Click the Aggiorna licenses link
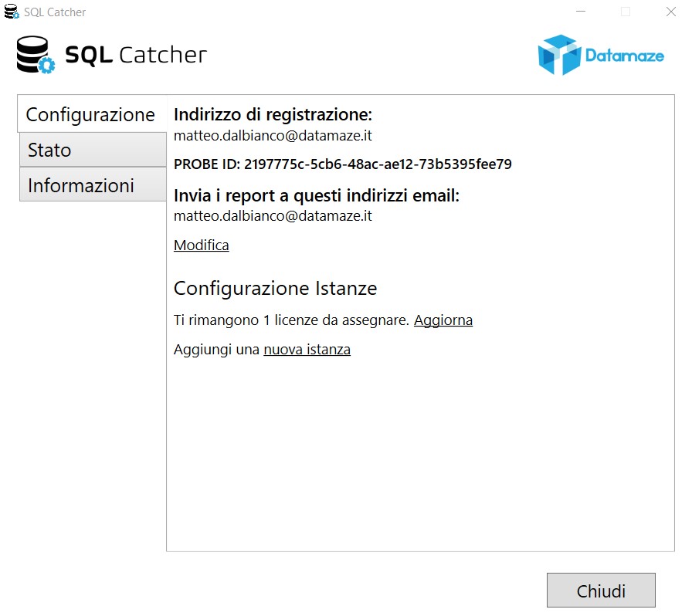This screenshot has width=692, height=616. [x=443, y=320]
